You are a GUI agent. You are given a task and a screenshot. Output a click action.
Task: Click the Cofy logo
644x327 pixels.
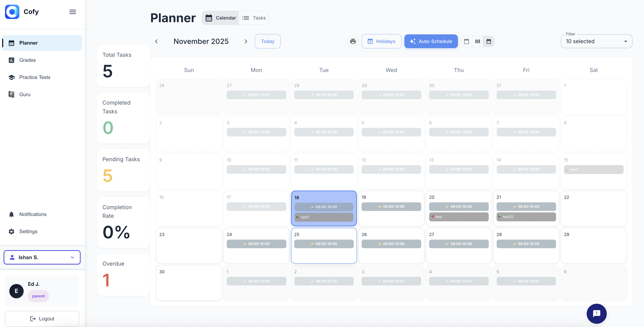pyautogui.click(x=12, y=12)
